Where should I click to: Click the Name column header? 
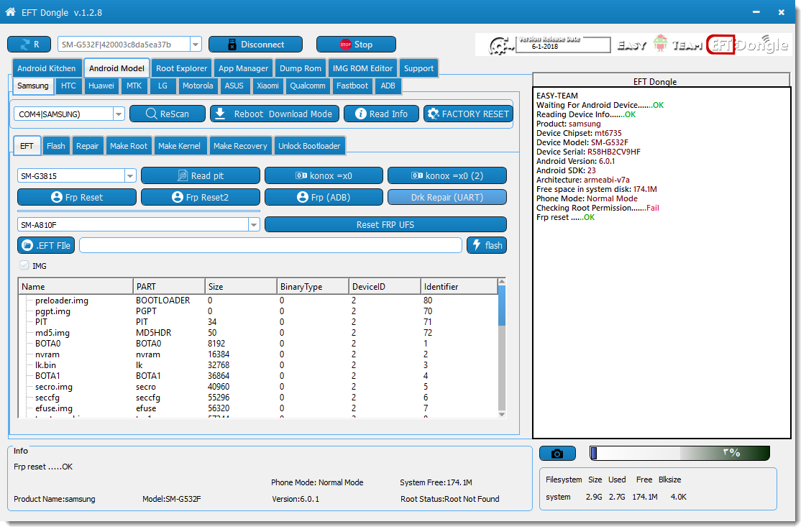75,287
